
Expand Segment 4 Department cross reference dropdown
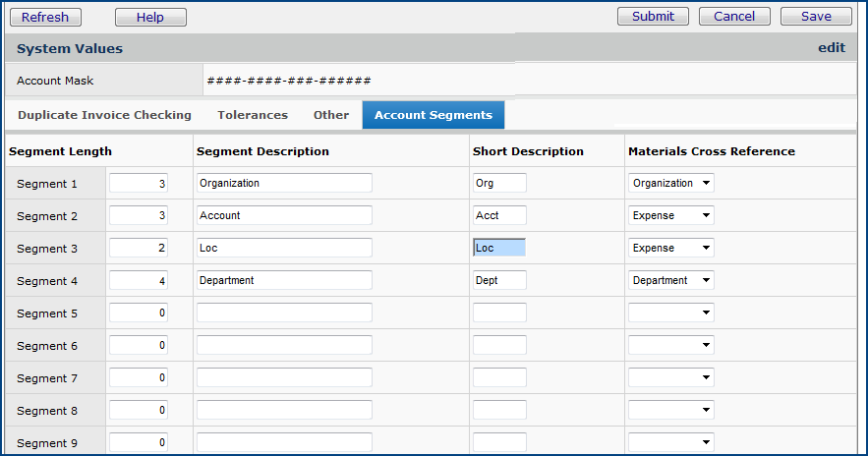(672, 280)
